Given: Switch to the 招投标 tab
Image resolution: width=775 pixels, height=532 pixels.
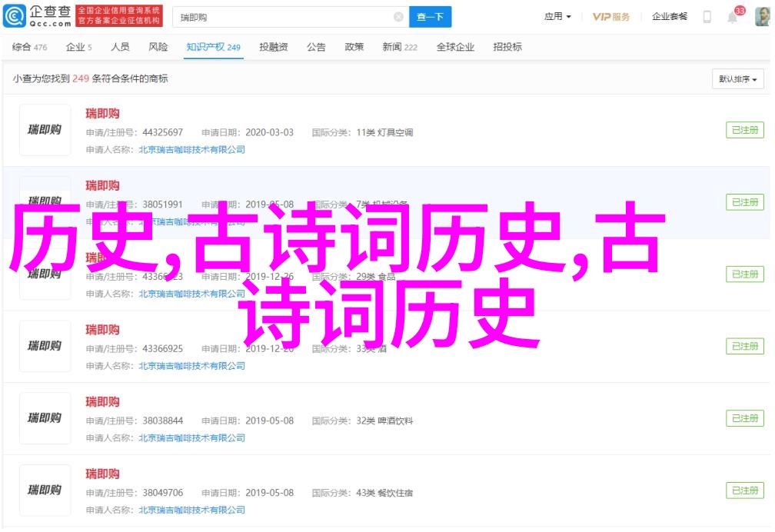Looking at the screenshot, I should point(507,47).
